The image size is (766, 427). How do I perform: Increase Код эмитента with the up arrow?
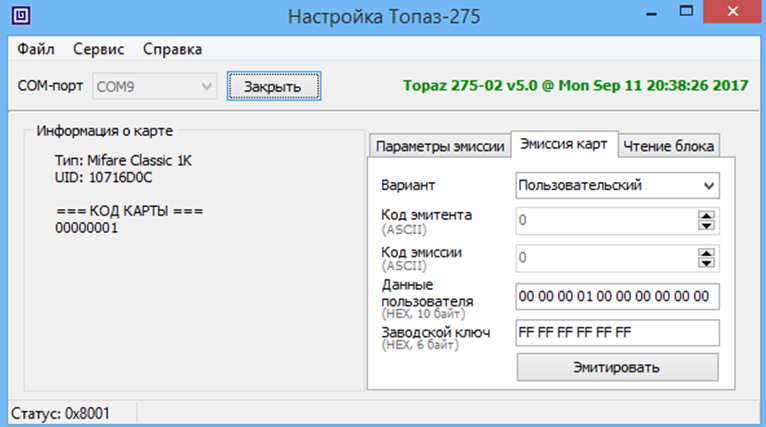point(706,215)
